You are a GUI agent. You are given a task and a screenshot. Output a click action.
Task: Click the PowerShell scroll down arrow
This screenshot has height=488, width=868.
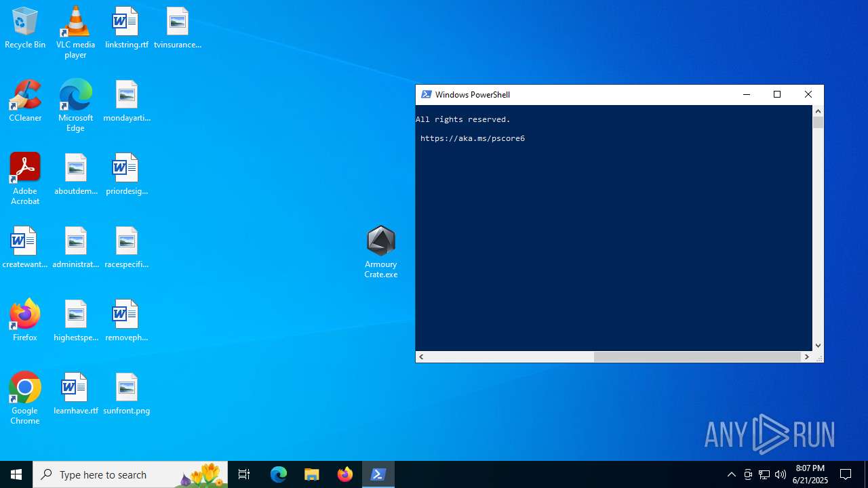point(818,346)
